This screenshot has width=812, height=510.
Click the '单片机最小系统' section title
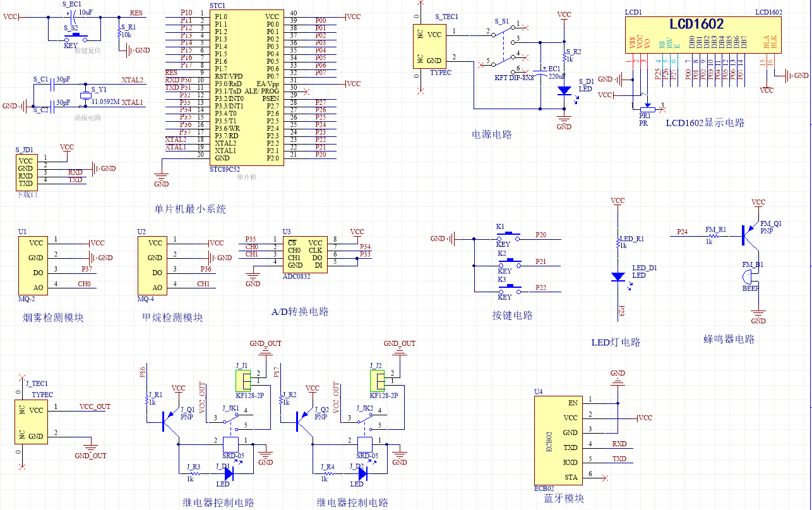(x=190, y=209)
